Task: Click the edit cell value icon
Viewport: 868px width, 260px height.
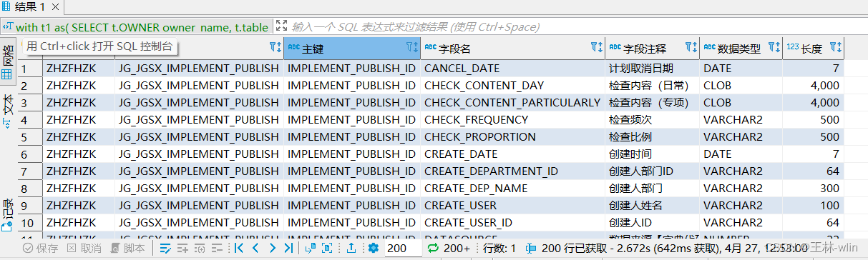Action: point(165,249)
